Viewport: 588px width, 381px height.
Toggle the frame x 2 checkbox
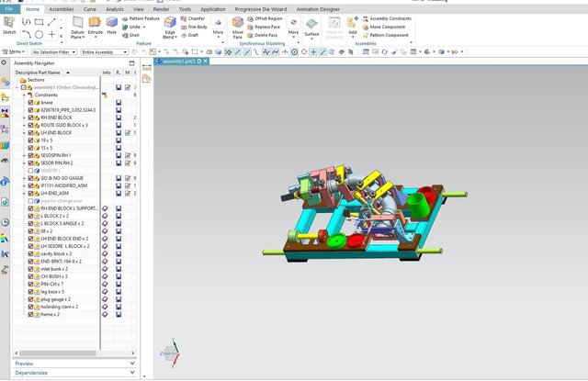click(x=31, y=314)
